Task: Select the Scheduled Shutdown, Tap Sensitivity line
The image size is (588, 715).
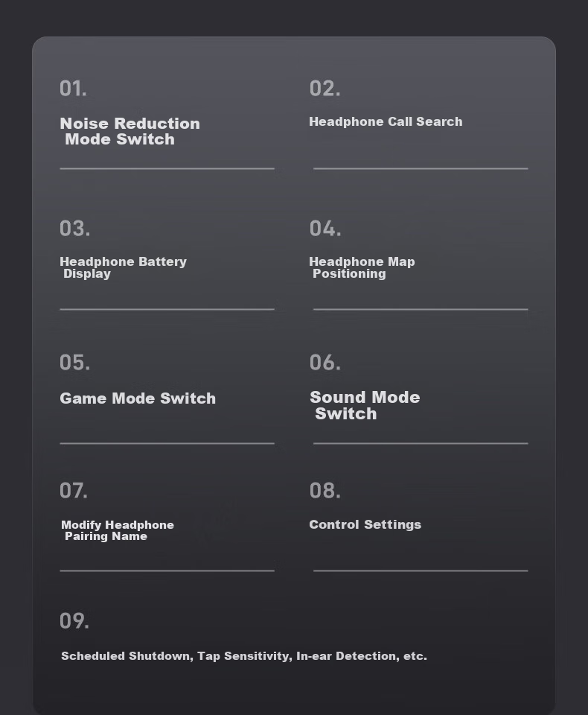Action: coord(244,656)
